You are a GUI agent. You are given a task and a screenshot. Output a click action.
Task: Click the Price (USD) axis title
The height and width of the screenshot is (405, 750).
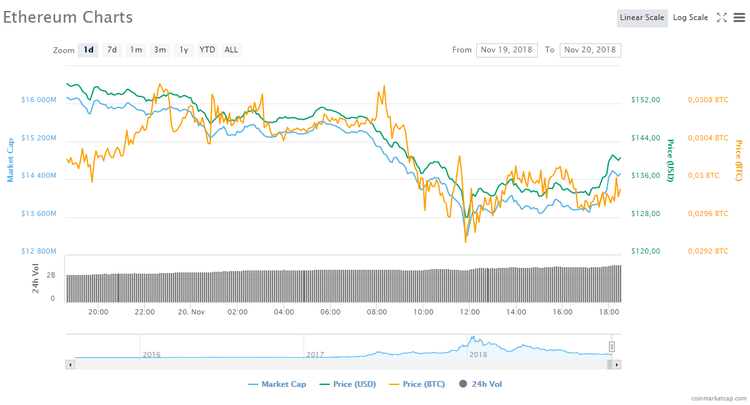pyautogui.click(x=671, y=161)
